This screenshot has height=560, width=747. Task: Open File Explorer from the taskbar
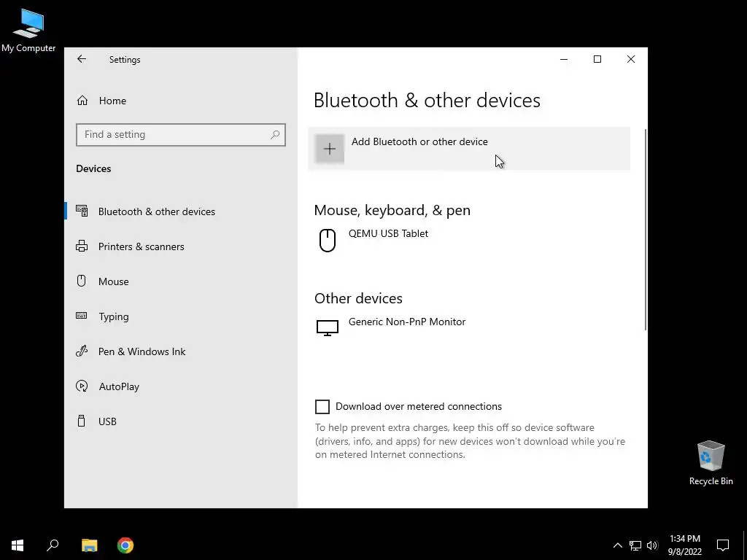[x=89, y=545]
